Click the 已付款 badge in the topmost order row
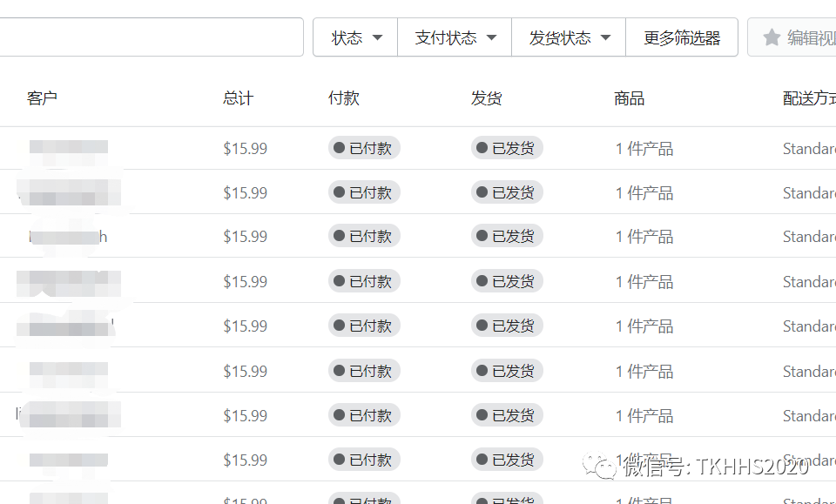This screenshot has height=504, width=836. click(364, 148)
